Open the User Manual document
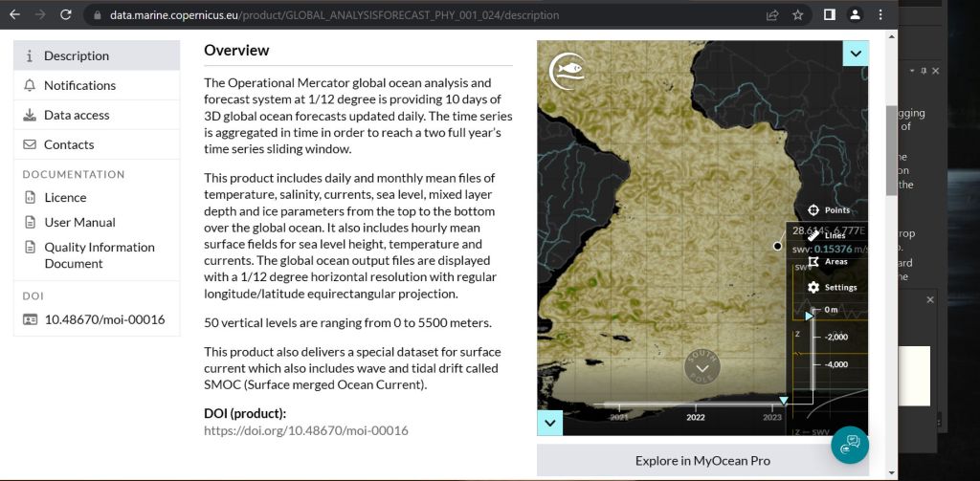Screen dimensions: 980x481 click(79, 222)
